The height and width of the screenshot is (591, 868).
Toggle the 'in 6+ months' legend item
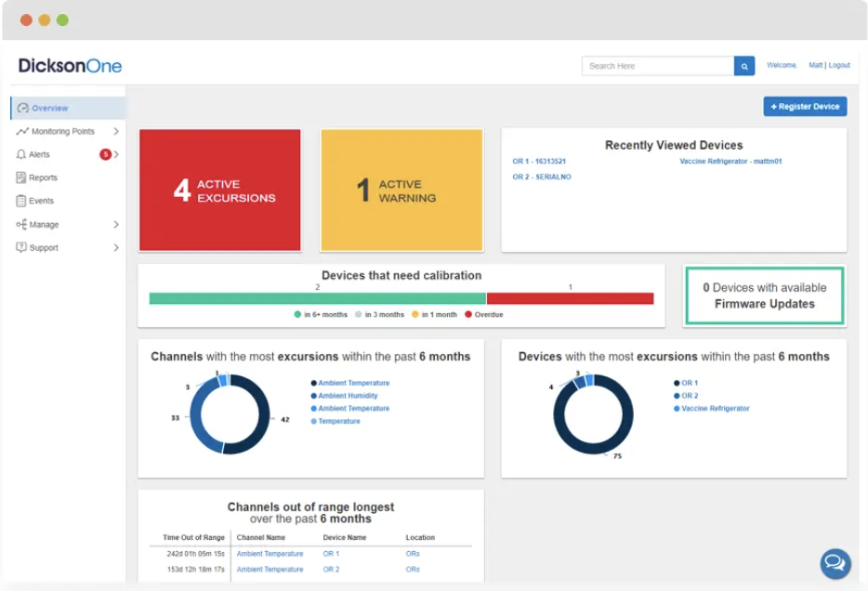(321, 315)
